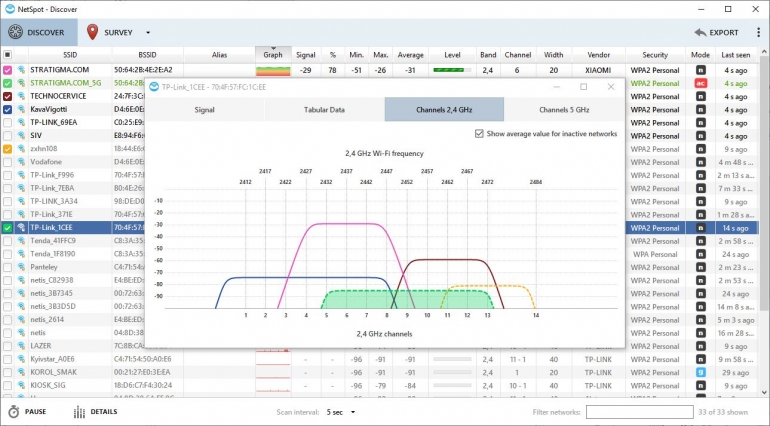Screen dimensions: 770x426
Task: Click the n mode badge for TP-Link_1CEE row
Action: click(x=701, y=228)
